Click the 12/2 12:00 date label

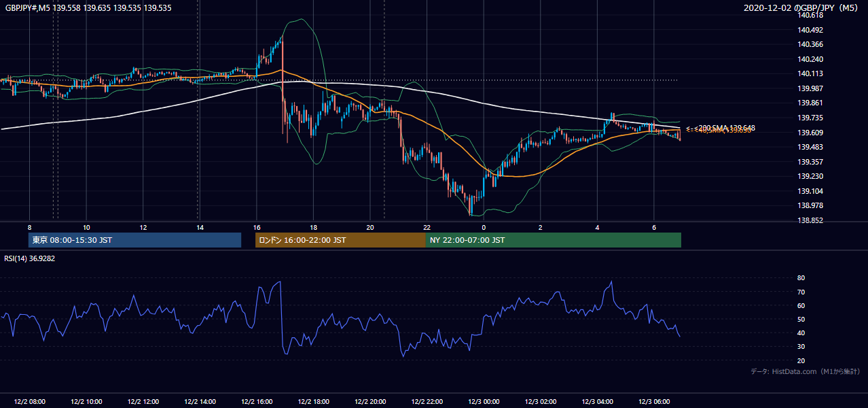143,402
